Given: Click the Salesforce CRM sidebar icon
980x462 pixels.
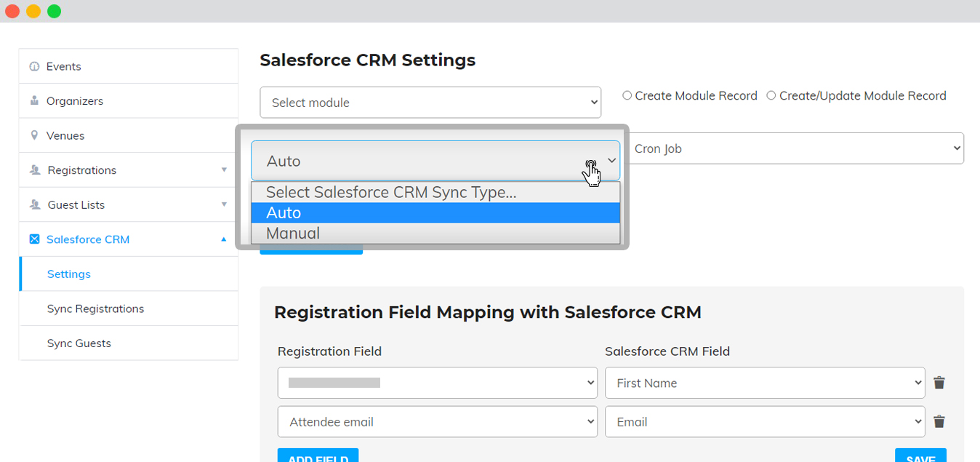Looking at the screenshot, I should tap(34, 239).
